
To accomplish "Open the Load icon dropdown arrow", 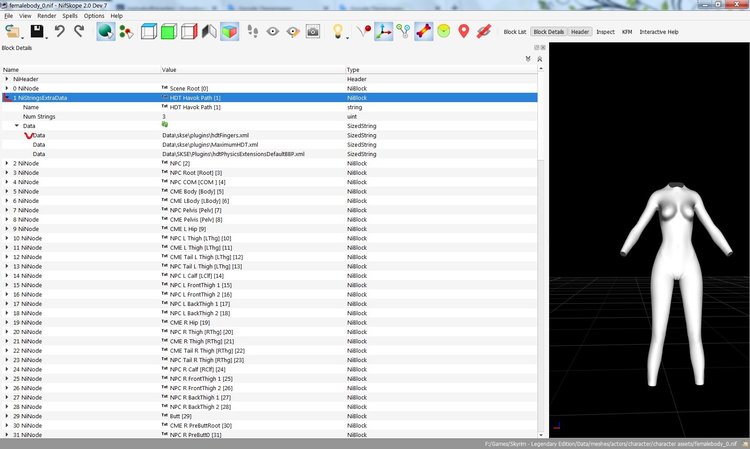I will point(22,37).
